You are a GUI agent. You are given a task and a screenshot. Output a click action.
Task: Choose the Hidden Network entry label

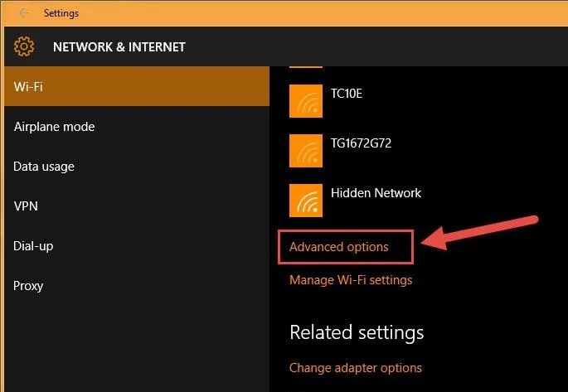(376, 193)
